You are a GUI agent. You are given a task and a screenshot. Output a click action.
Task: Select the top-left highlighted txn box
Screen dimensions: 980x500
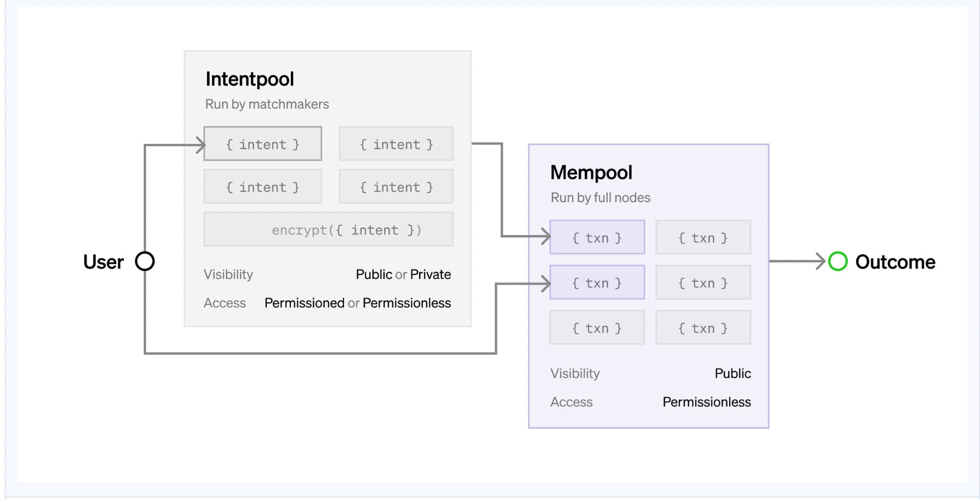[x=597, y=237]
